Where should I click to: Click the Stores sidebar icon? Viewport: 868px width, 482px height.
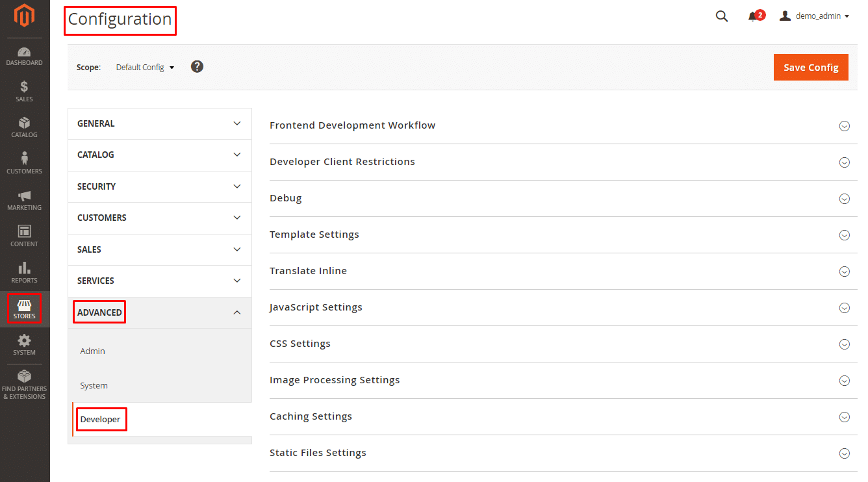click(x=25, y=309)
